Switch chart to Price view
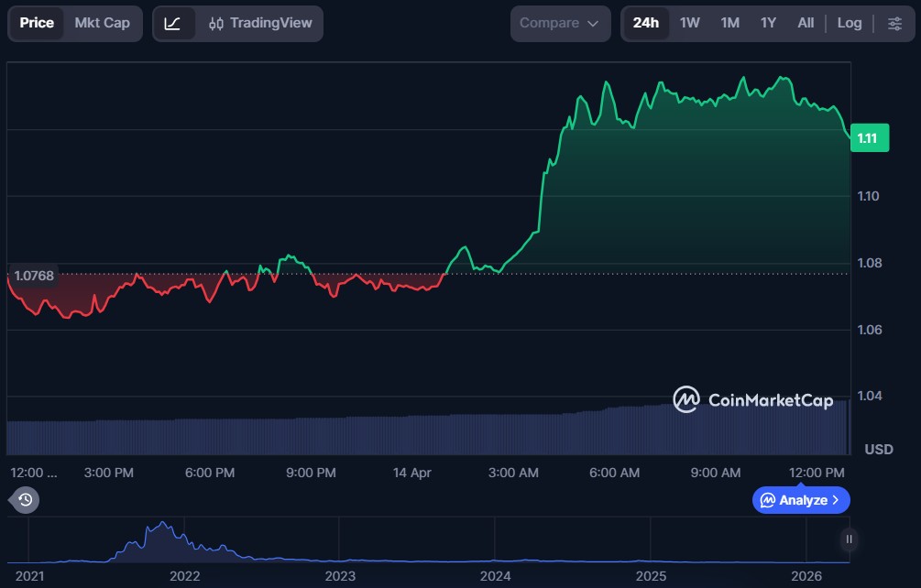Screen dimensions: 921x588 (x=37, y=23)
